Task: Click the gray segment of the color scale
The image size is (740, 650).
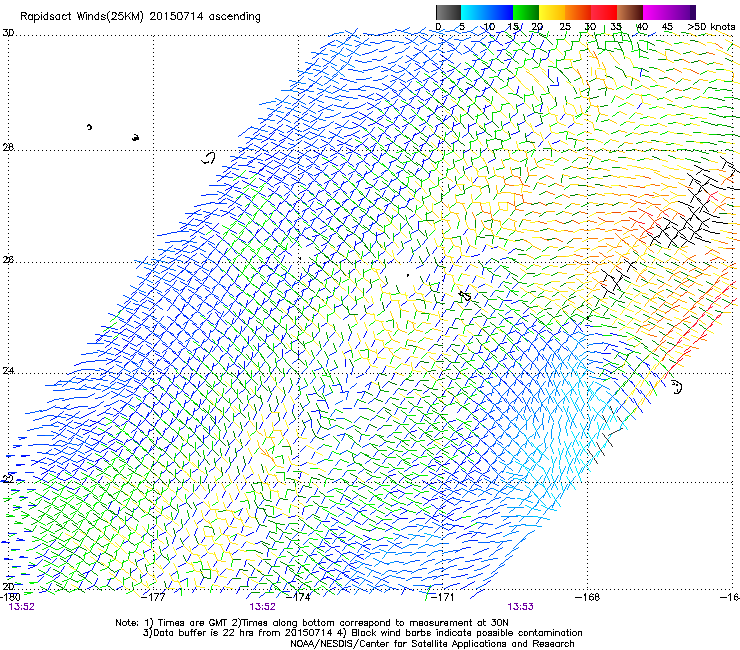Action: point(448,12)
